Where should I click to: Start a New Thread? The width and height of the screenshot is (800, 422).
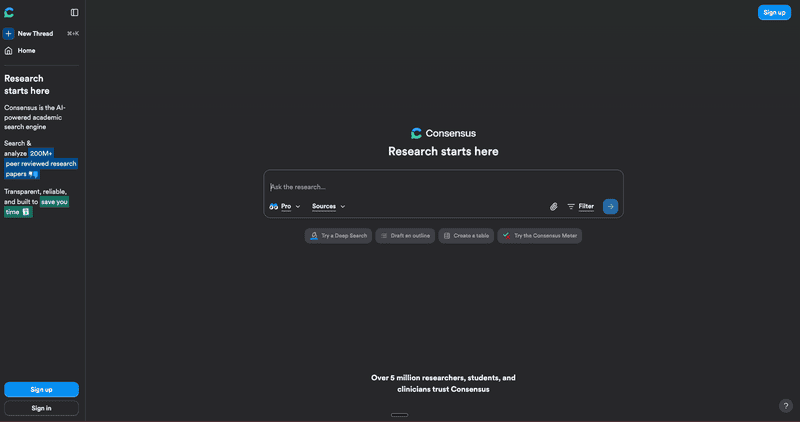point(41,34)
